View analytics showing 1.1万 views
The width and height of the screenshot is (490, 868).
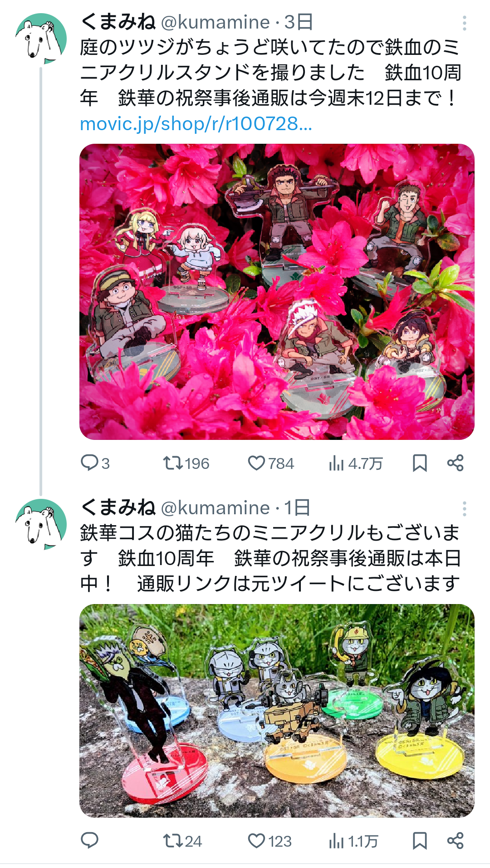tap(353, 841)
